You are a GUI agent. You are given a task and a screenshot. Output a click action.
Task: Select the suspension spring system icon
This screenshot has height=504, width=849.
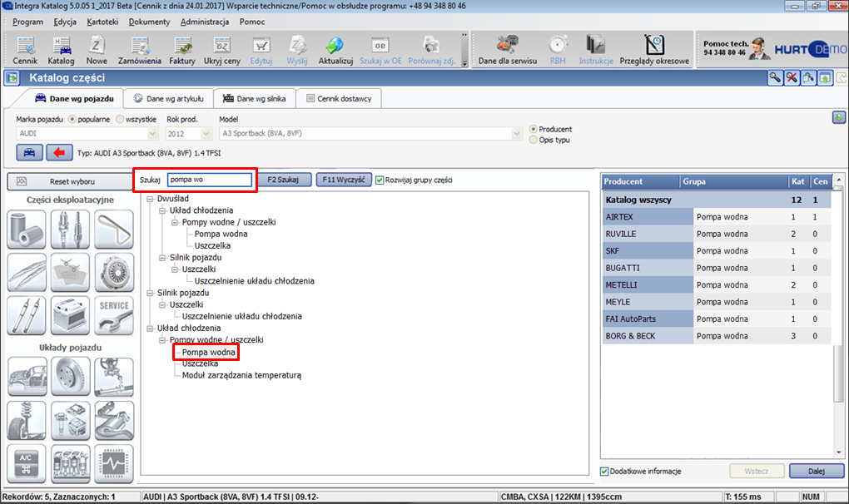(x=27, y=420)
